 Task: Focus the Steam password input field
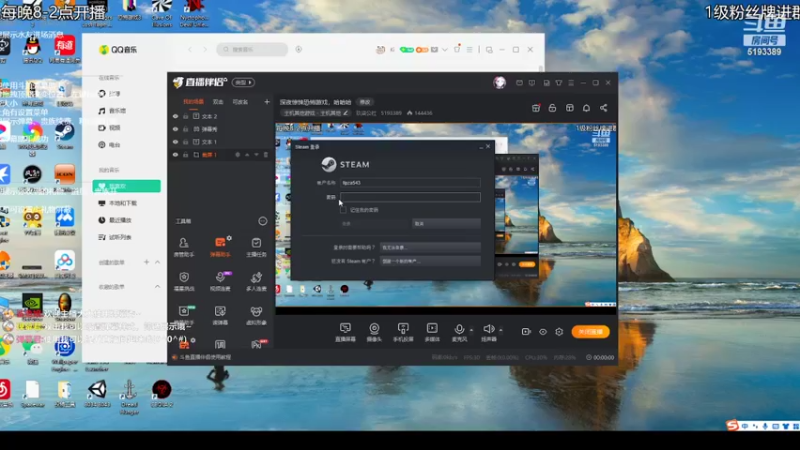click(410, 197)
